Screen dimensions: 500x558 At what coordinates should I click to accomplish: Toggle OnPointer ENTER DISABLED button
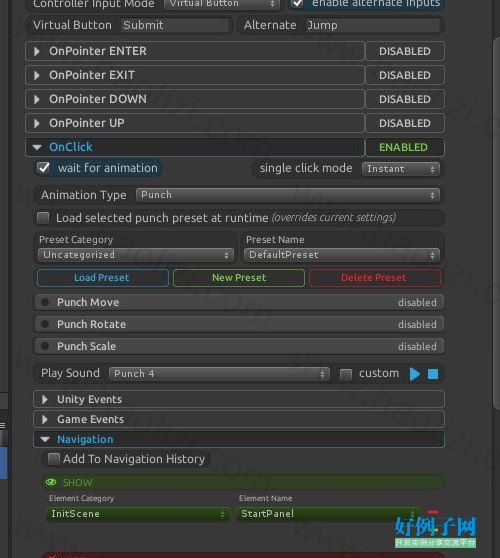tap(405, 51)
